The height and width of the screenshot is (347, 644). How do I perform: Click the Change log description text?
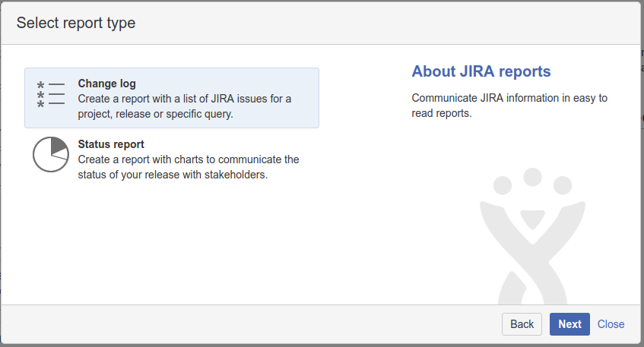pyautogui.click(x=185, y=106)
